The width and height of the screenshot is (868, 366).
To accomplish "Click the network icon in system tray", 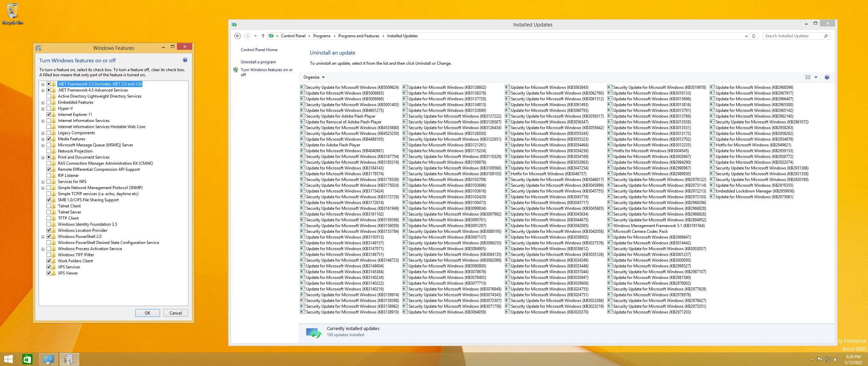I will (x=828, y=360).
